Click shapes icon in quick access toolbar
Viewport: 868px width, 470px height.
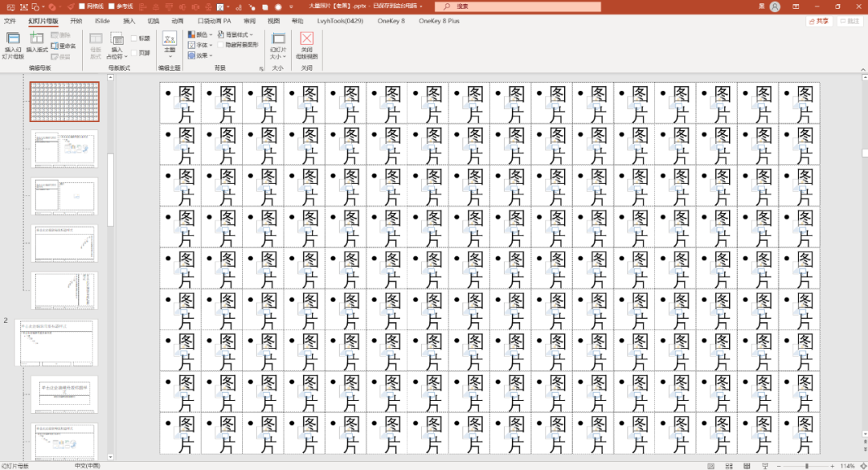tap(36, 7)
